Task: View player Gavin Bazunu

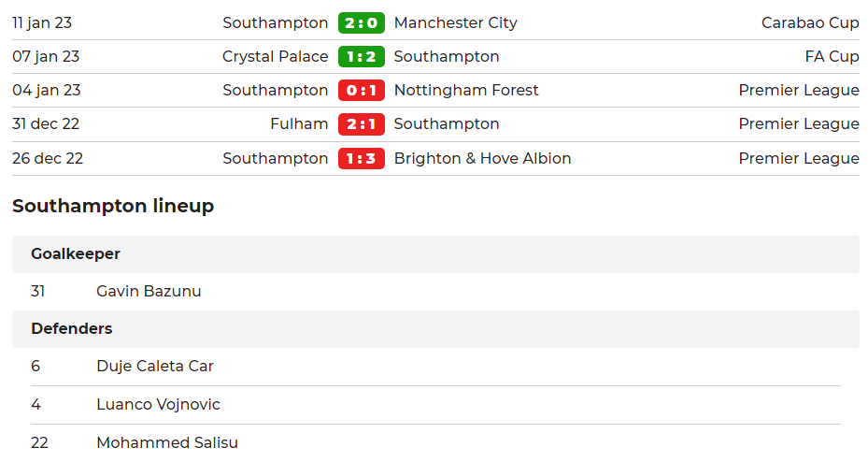Action: click(149, 292)
